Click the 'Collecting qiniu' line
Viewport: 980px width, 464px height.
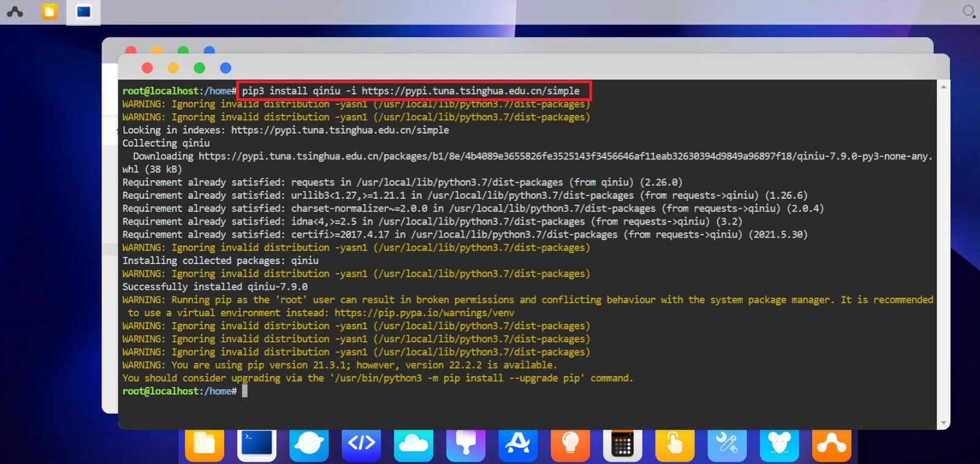coord(166,143)
